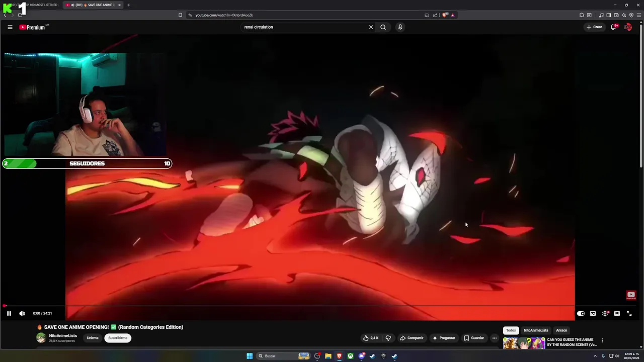Show hidden tray icons chevron

pos(595,356)
